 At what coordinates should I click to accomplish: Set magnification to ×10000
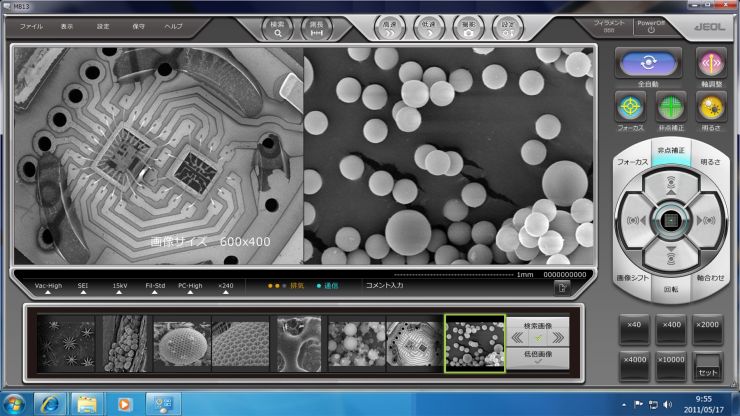[x=671, y=365]
